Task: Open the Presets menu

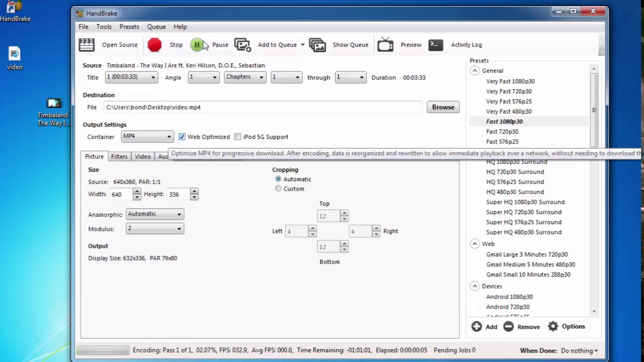Action: pyautogui.click(x=129, y=27)
